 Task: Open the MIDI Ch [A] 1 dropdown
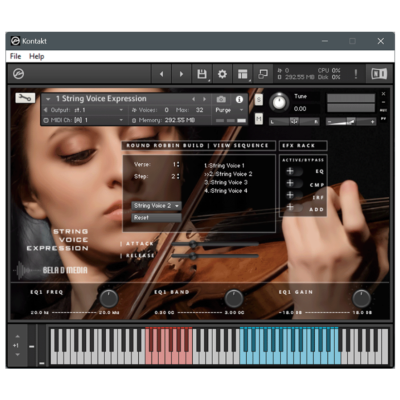84,120
